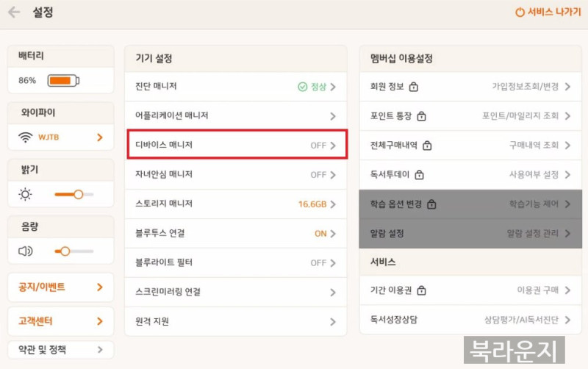Click the green check icon for 진단 매니저
Viewport: 588px width, 369px height.
(x=302, y=87)
